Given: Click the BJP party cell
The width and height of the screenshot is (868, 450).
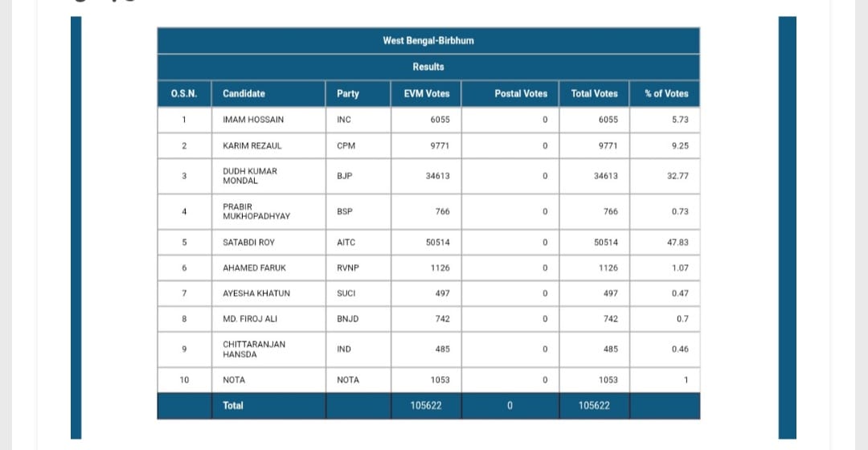Looking at the screenshot, I should pos(358,176).
